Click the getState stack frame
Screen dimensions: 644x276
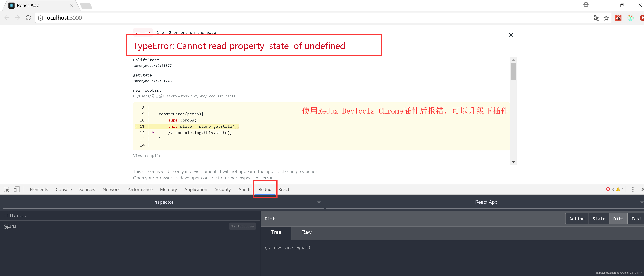click(x=143, y=75)
